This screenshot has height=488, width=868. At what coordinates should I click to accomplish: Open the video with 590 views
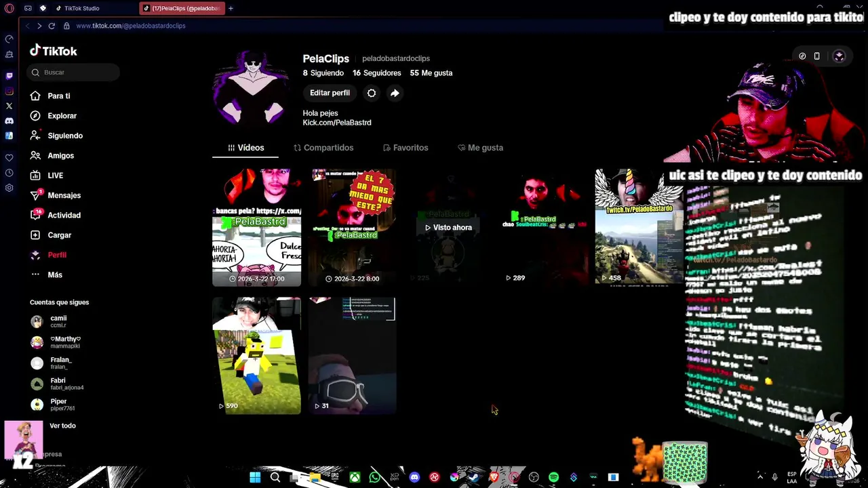coord(256,355)
